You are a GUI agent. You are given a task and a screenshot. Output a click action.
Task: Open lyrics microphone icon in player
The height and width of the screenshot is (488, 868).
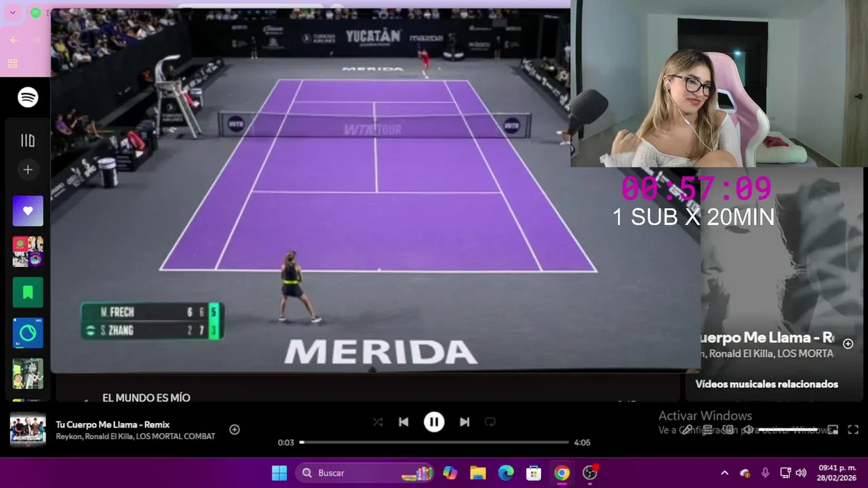coord(686,430)
